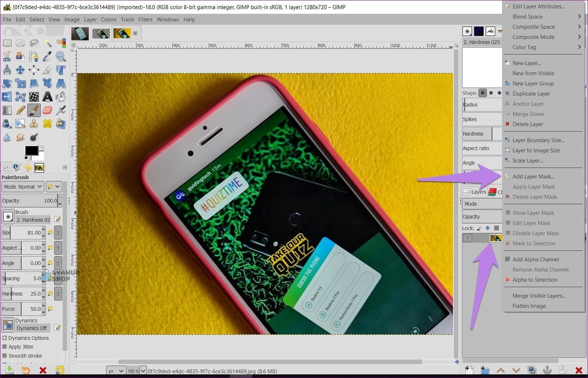Toggle lock position and size icon
The image size is (588, 378).
[487, 228]
